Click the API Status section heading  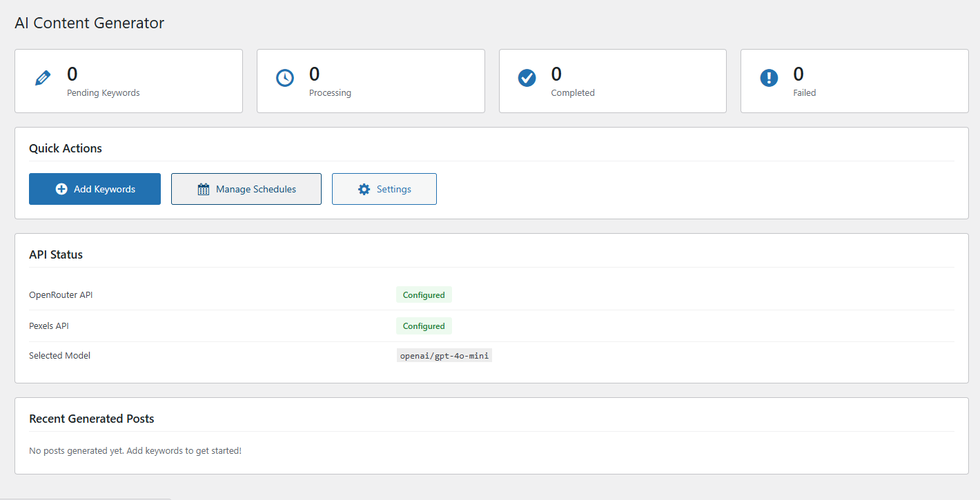pos(56,254)
